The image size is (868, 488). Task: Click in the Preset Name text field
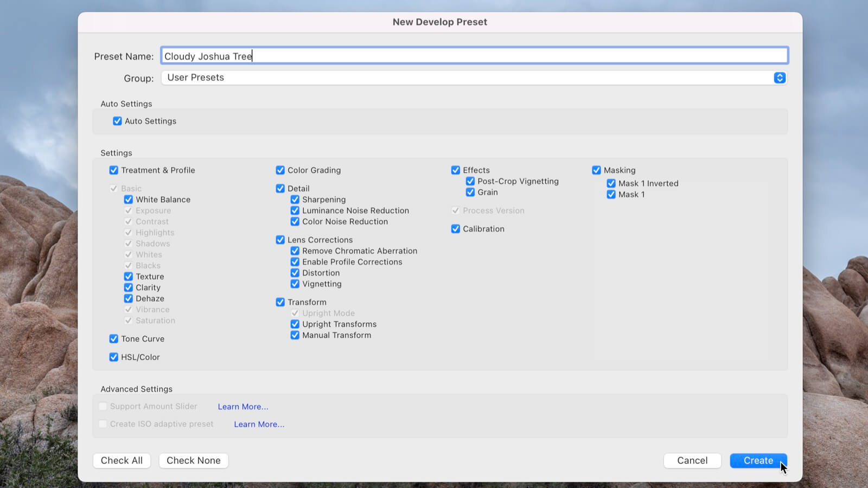[x=474, y=56]
